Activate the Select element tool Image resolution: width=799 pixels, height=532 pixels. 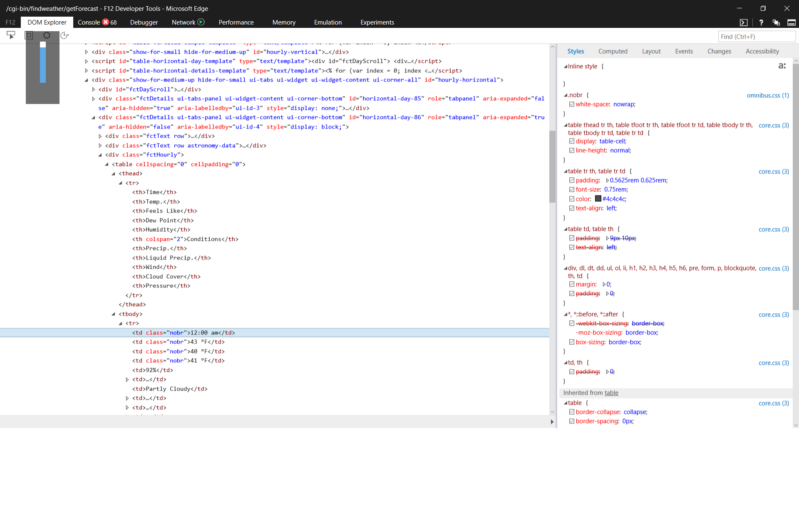pyautogui.click(x=11, y=35)
